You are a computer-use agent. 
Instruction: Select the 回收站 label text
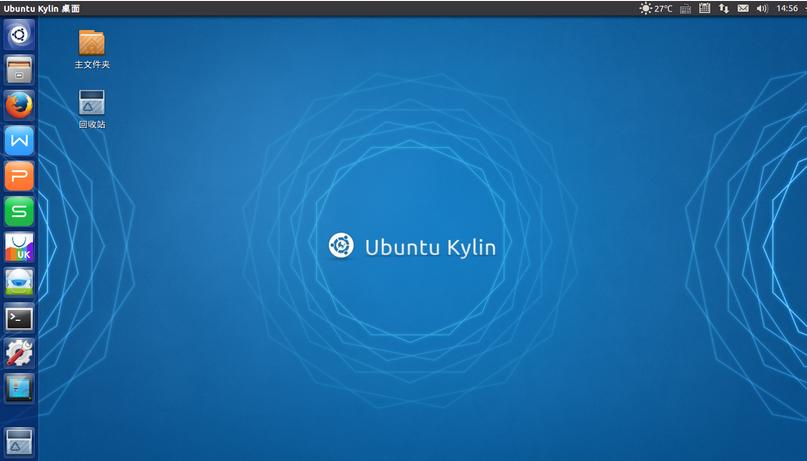click(x=92, y=124)
